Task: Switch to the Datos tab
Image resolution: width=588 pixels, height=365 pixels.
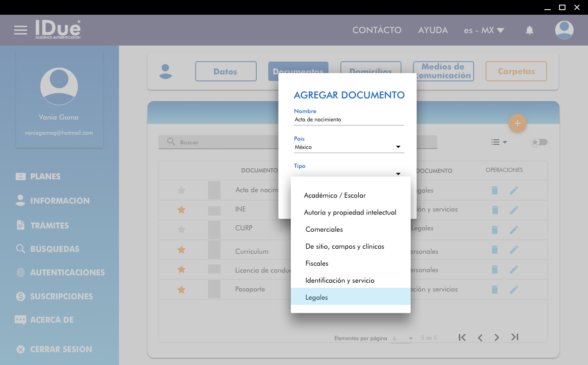Action: point(226,71)
